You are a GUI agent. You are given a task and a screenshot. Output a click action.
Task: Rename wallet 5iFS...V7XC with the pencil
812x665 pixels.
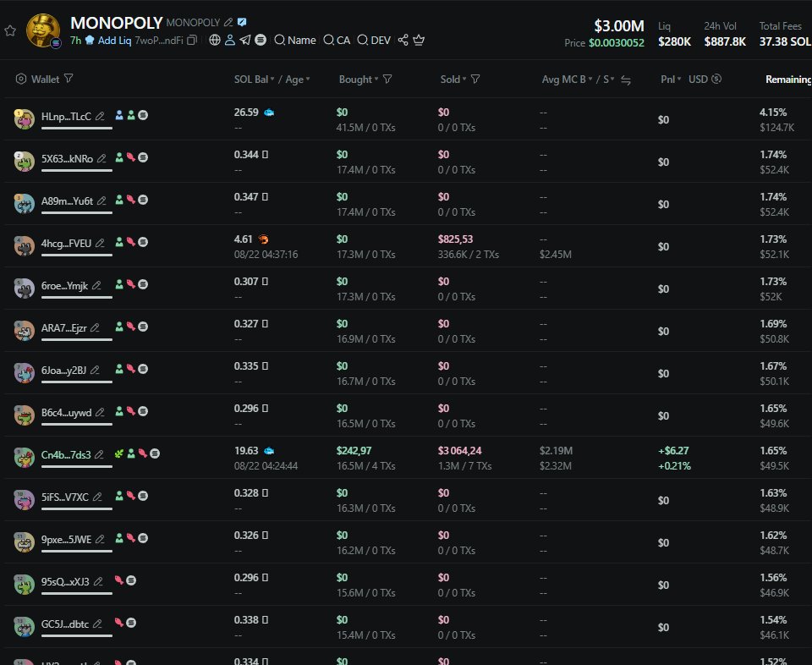point(96,497)
